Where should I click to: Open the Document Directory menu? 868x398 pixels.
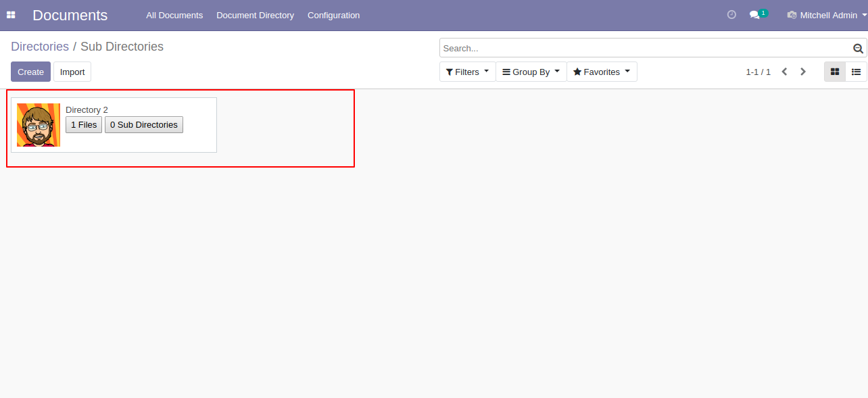coord(255,15)
